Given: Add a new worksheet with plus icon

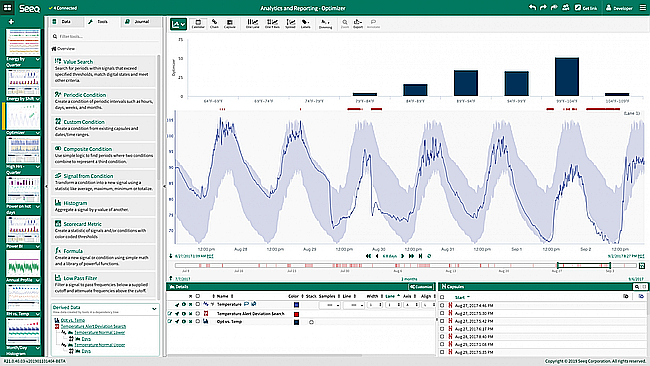Looking at the screenshot, I should pos(11,22).
